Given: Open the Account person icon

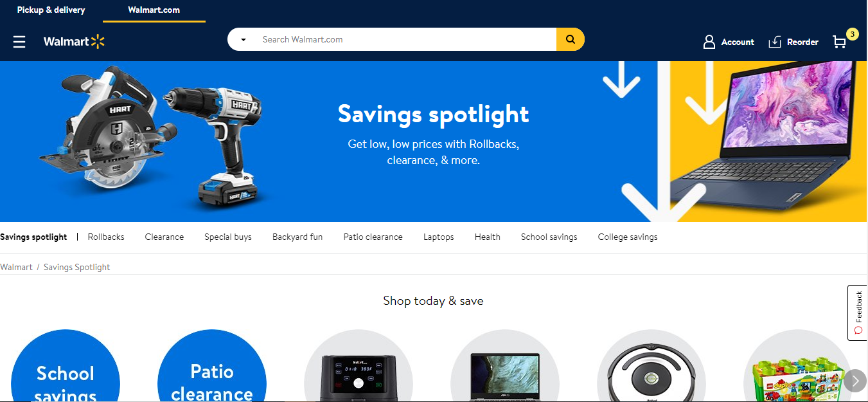Looking at the screenshot, I should click(709, 42).
